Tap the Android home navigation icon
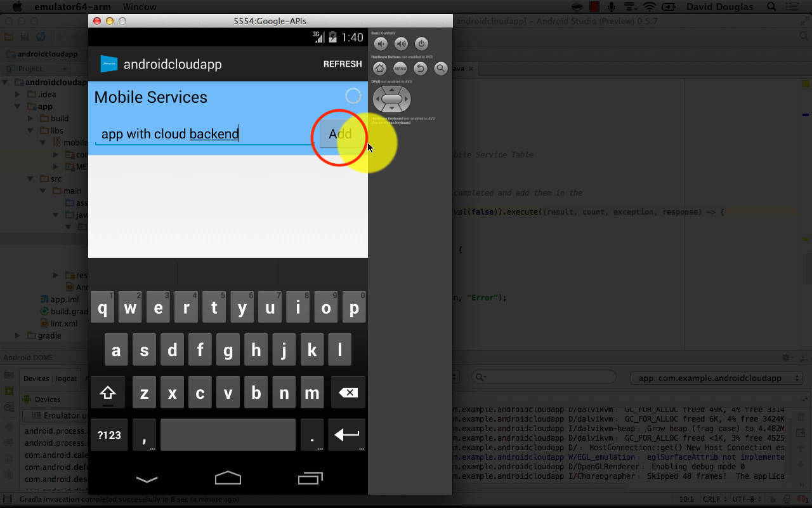The image size is (812, 508). click(x=228, y=478)
